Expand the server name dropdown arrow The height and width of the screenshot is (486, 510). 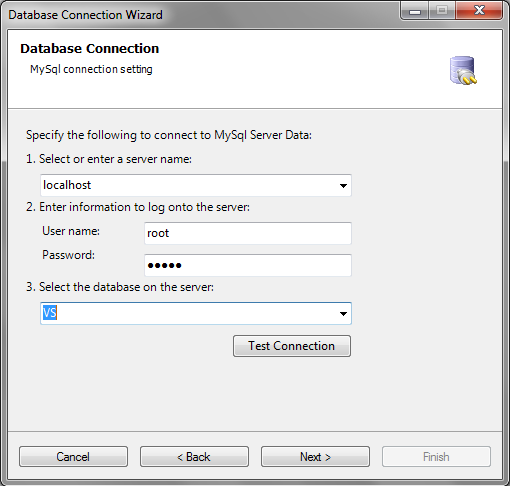(x=343, y=185)
